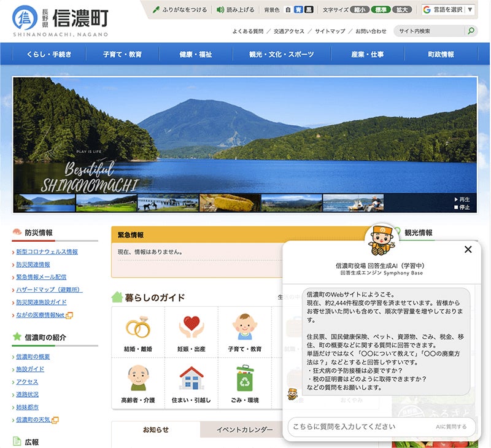Play the slideshow with 再生
The width and height of the screenshot is (491, 448).
coord(462,199)
